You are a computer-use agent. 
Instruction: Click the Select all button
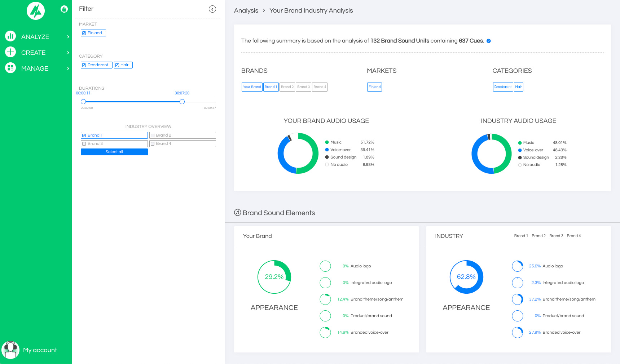point(114,152)
